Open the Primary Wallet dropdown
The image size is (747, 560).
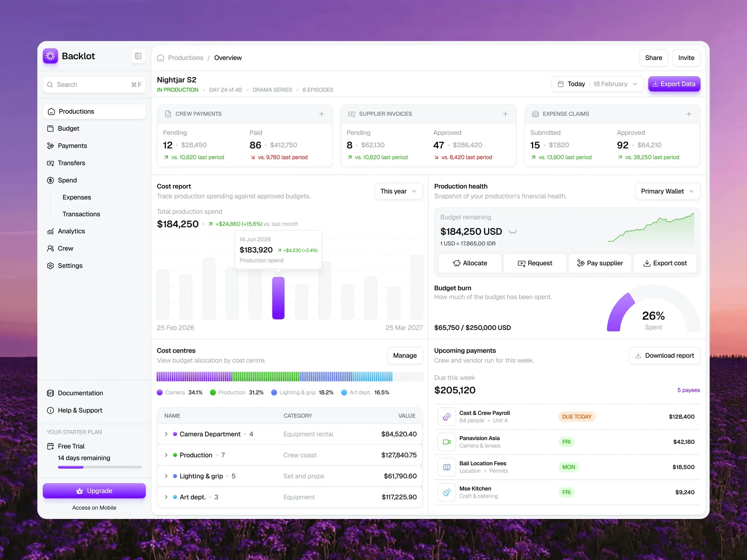(667, 191)
